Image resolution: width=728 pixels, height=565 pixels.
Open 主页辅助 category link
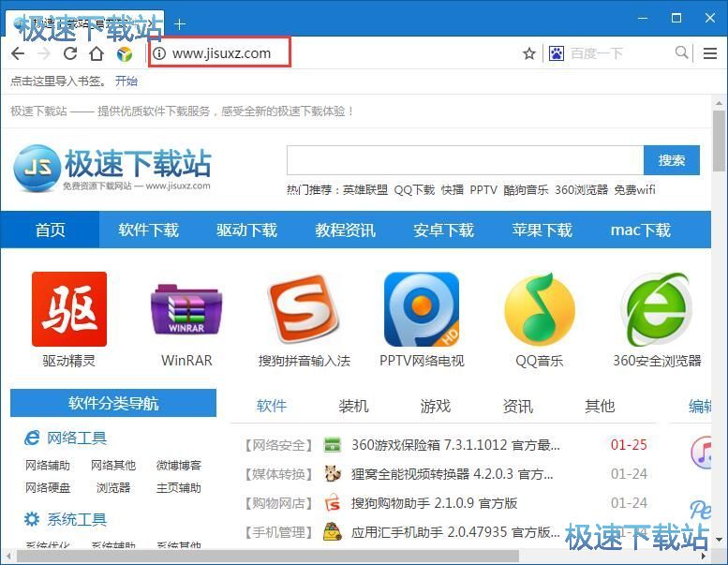179,487
